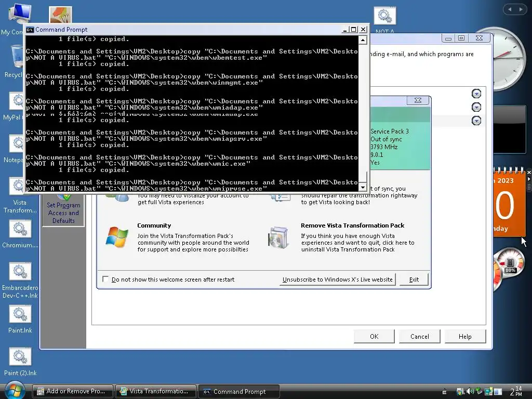Tick Do not show this welcome screen checkbox
The image size is (532, 399).
pos(105,279)
